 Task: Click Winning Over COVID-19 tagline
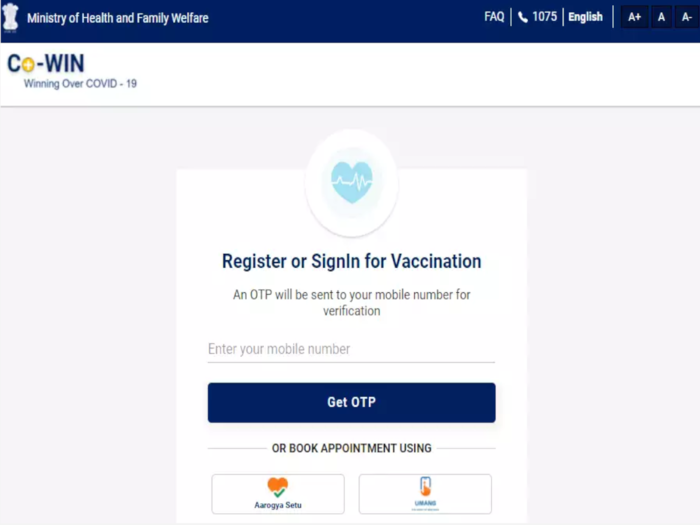coord(80,83)
